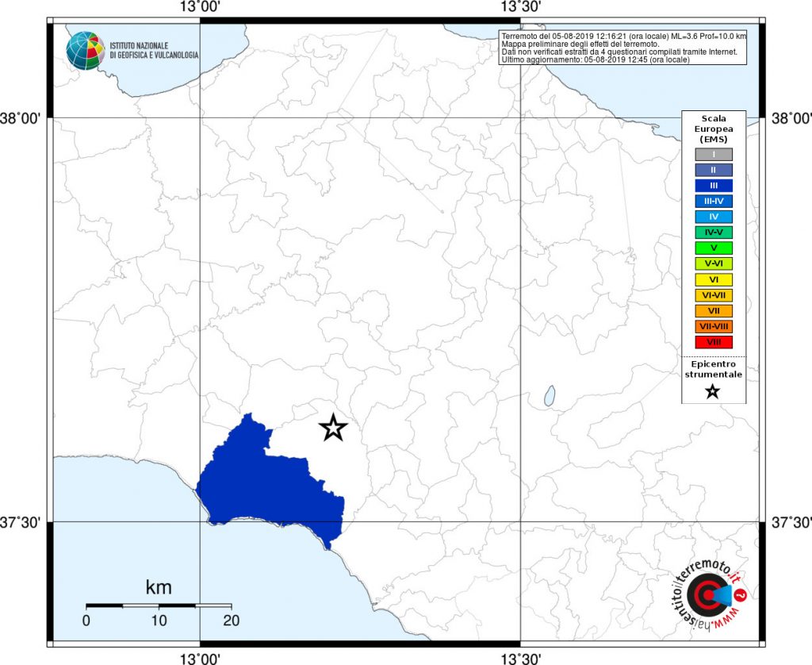
Task: Click the INGV globe logo
Action: click(x=86, y=51)
